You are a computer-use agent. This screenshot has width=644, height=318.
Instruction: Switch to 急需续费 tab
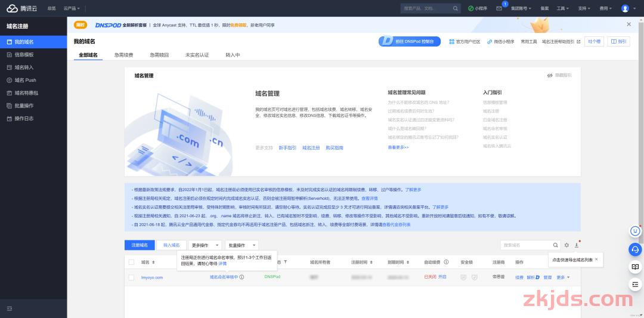(x=123, y=55)
